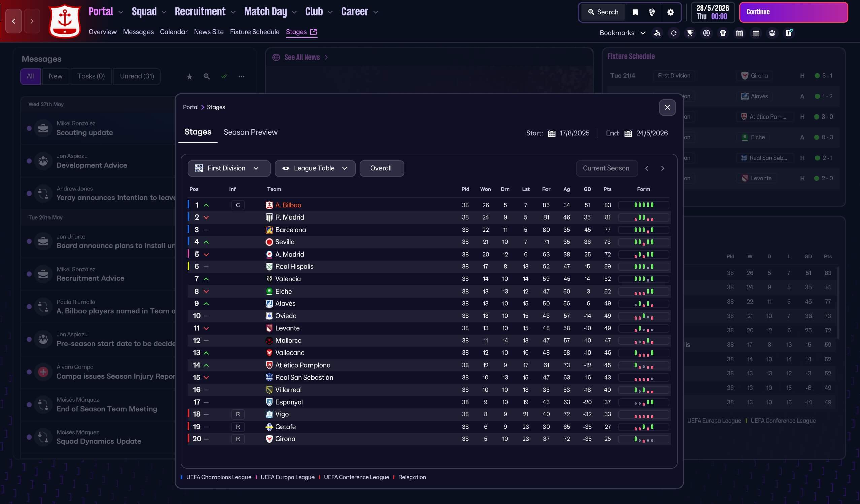Expand the League Table view dropdown
Image resolution: width=860 pixels, height=504 pixels.
pyautogui.click(x=314, y=168)
